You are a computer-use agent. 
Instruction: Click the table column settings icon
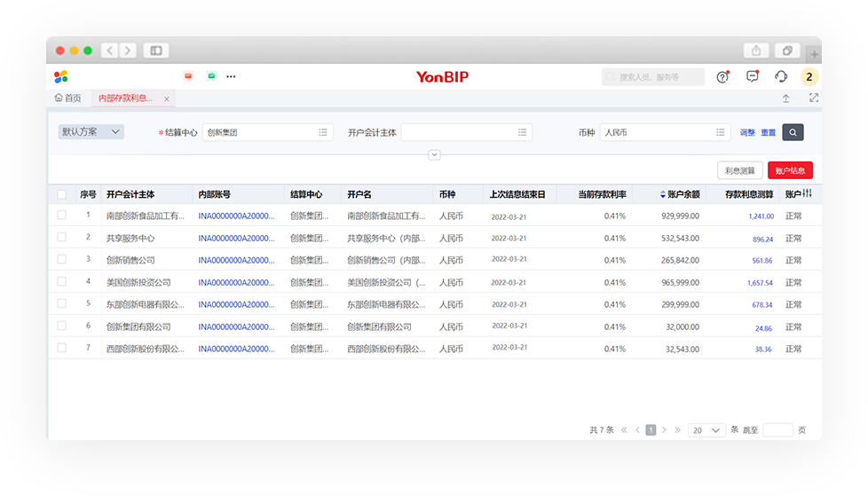(x=807, y=193)
